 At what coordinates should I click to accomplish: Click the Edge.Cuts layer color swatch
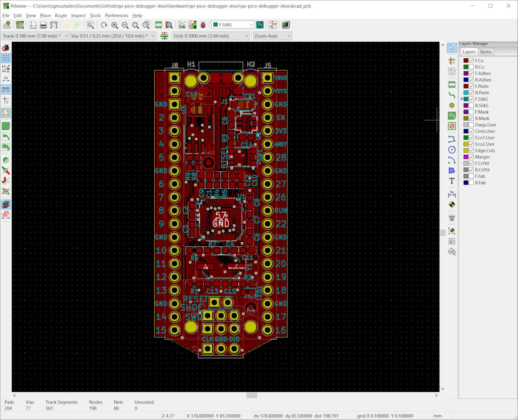pyautogui.click(x=465, y=150)
